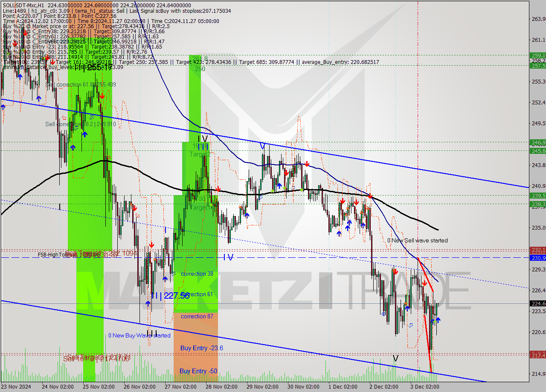Click the red 232.1 price tag

(x=538, y=250)
